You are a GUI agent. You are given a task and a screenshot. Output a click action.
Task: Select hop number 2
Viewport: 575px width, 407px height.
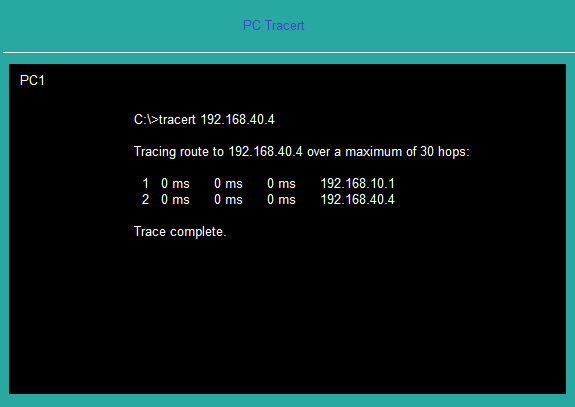pos(145,199)
